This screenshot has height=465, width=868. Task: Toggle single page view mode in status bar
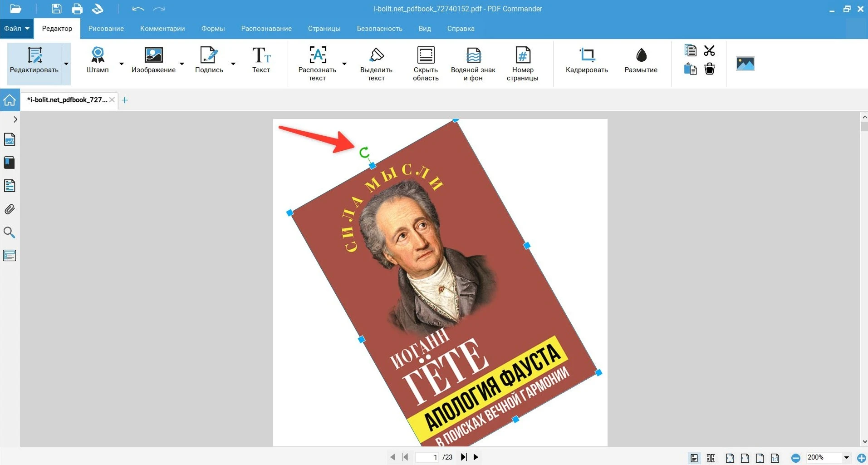[694, 458]
